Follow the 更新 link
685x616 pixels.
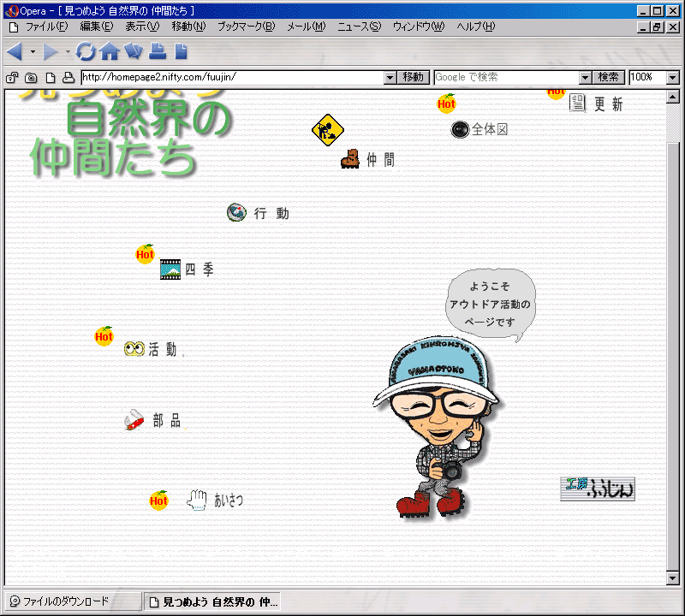tap(608, 104)
